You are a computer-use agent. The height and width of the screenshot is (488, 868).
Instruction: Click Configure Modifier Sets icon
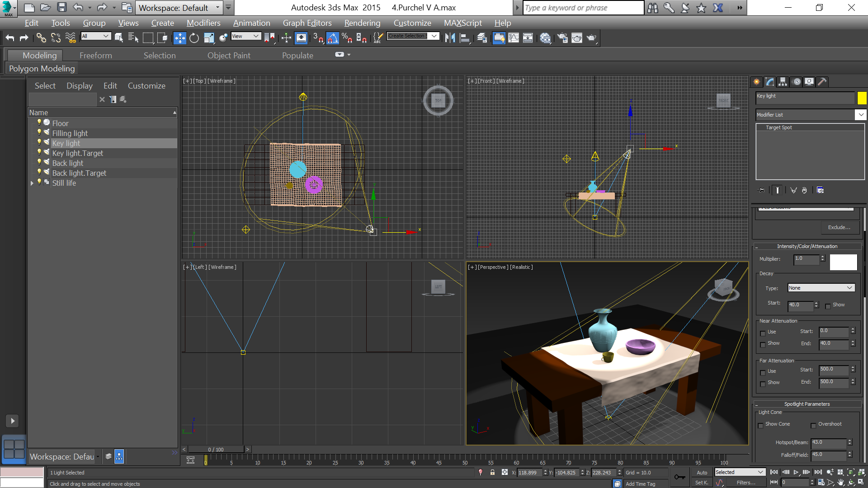[x=820, y=190]
